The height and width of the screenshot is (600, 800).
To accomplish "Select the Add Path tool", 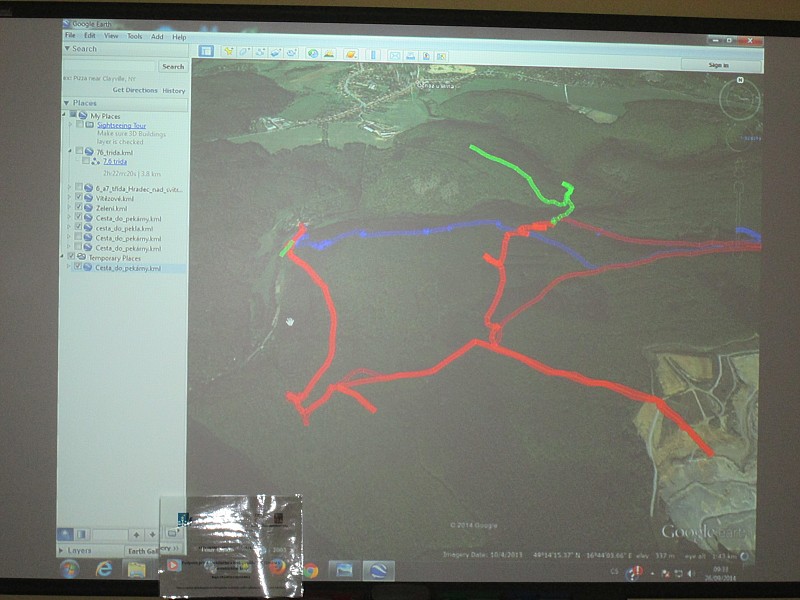I will pos(260,52).
